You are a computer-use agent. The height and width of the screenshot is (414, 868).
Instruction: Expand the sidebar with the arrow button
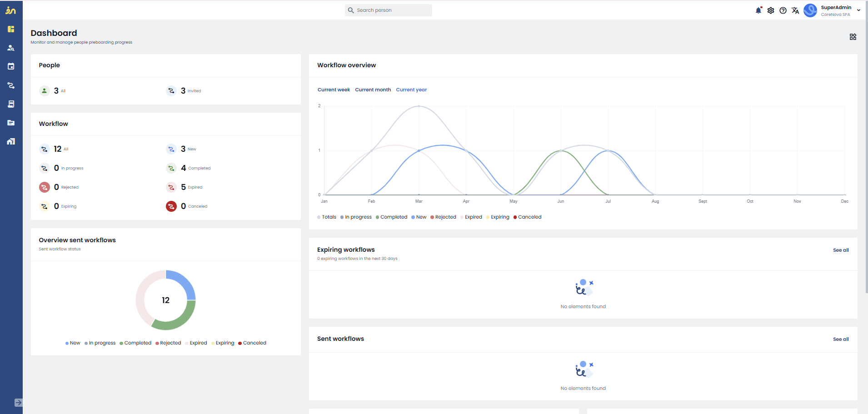tap(18, 403)
